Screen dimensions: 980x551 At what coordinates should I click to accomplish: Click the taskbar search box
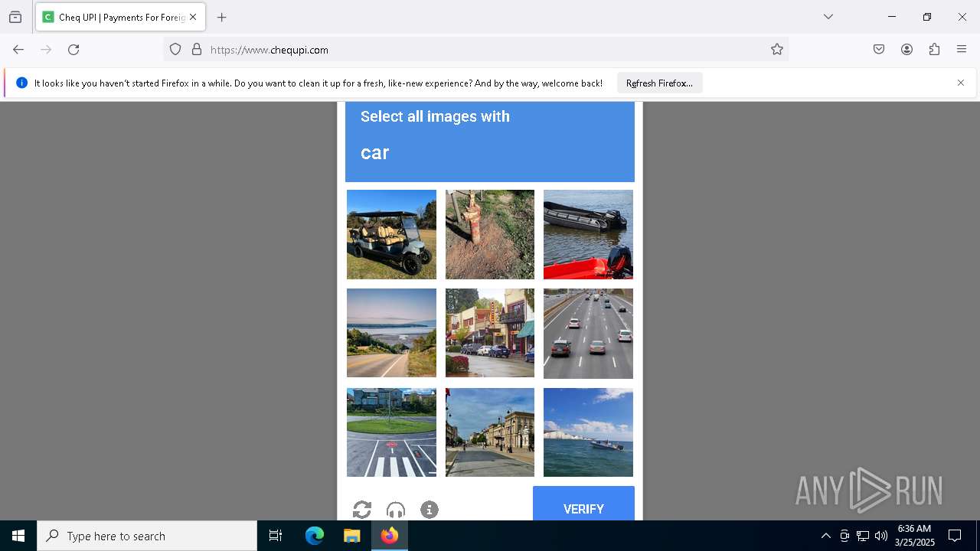(x=147, y=536)
